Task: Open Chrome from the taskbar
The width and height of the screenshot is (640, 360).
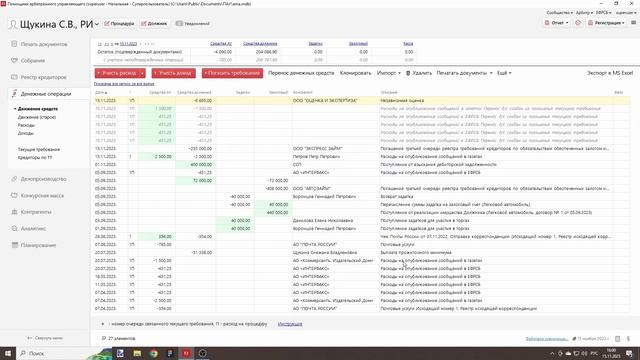Action: 153,353
